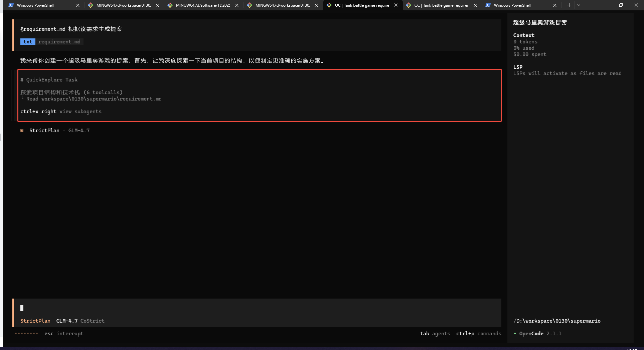Screen dimensions: 644x350
Task: Click the Git icon on second tab
Action: coord(91,5)
